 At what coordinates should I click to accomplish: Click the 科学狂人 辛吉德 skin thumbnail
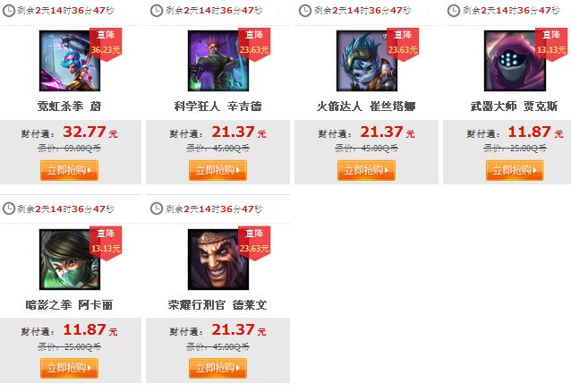218,61
